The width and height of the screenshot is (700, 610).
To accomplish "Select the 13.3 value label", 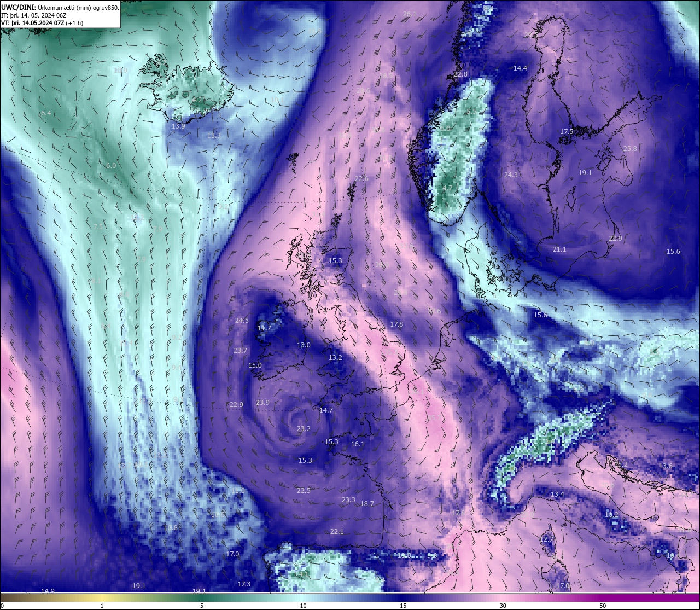I will click(214, 135).
